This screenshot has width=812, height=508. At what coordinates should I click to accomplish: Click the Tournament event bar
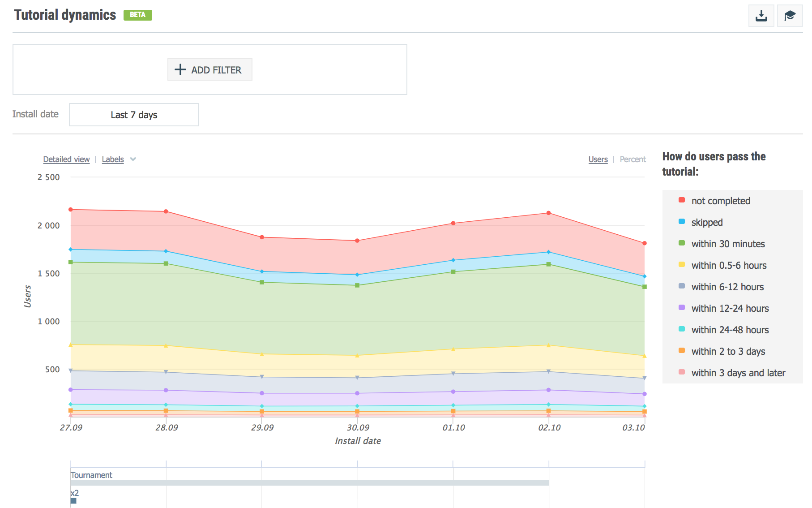(309, 483)
